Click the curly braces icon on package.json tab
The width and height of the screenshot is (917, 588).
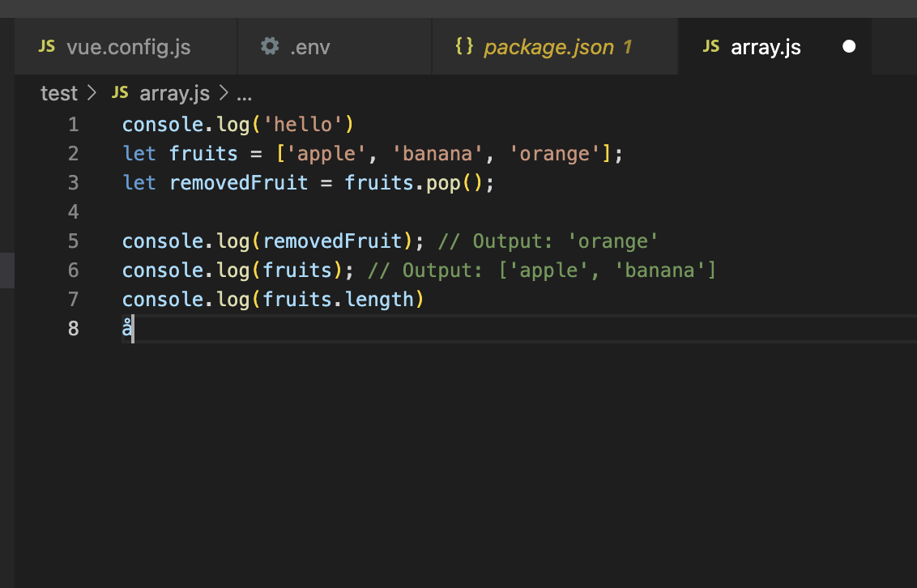(464, 46)
